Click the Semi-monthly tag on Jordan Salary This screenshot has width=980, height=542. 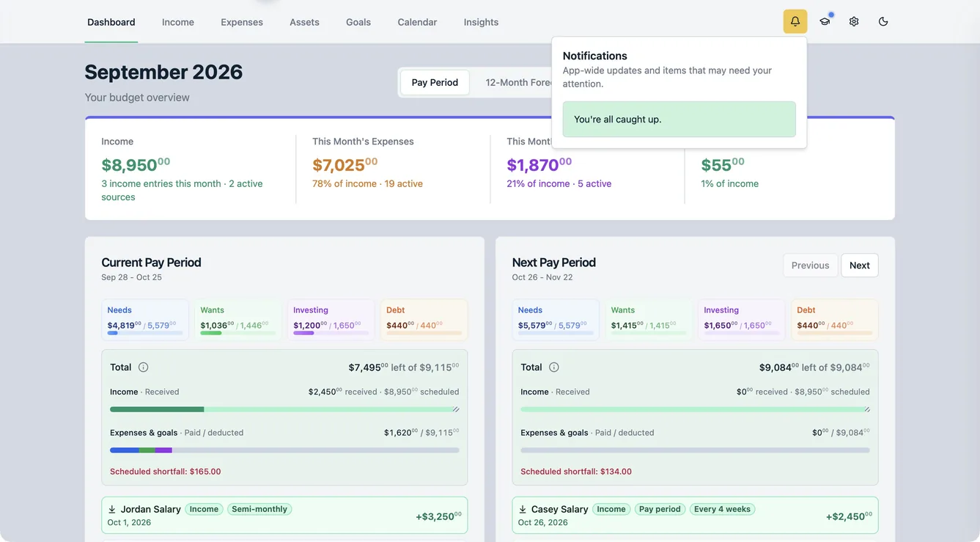[259, 509]
